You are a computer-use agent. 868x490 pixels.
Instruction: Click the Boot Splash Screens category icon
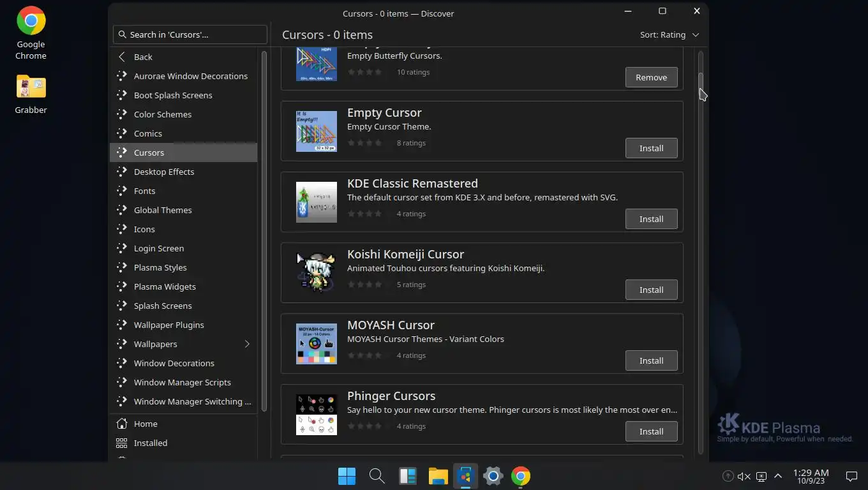point(122,95)
